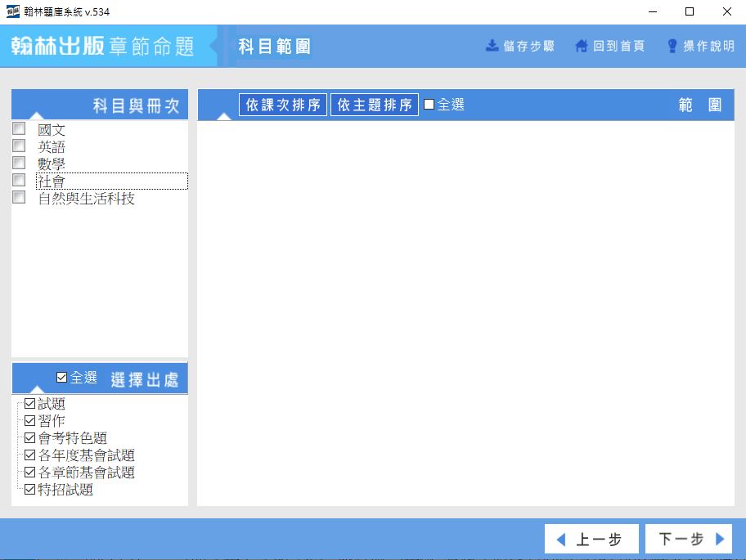Sort by lesson with 依課次排序

coord(283,105)
